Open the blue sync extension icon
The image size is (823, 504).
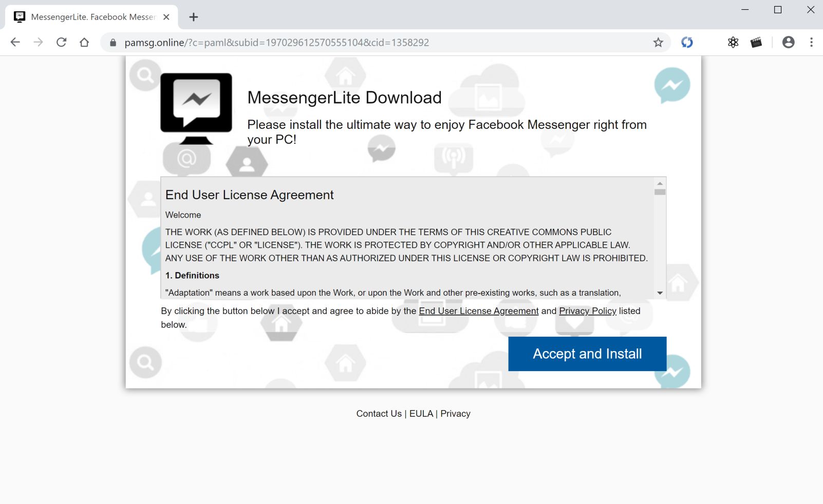tap(687, 43)
